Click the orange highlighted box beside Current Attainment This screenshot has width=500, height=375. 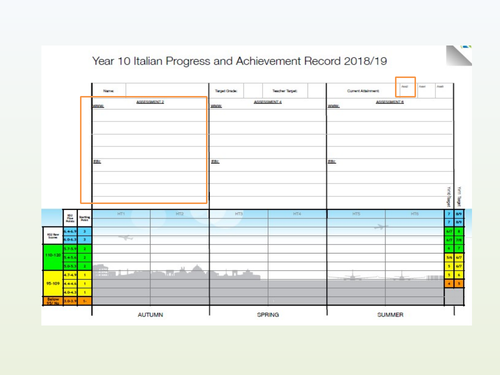point(405,87)
